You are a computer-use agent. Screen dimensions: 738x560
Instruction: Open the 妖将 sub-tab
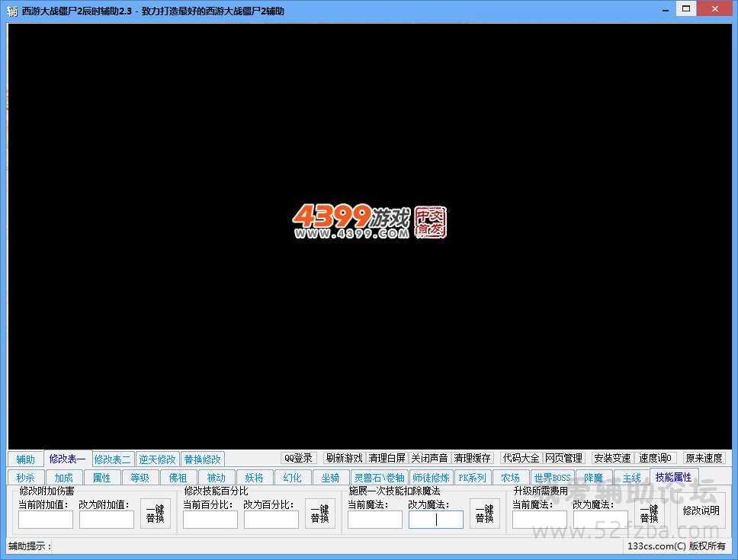254,478
